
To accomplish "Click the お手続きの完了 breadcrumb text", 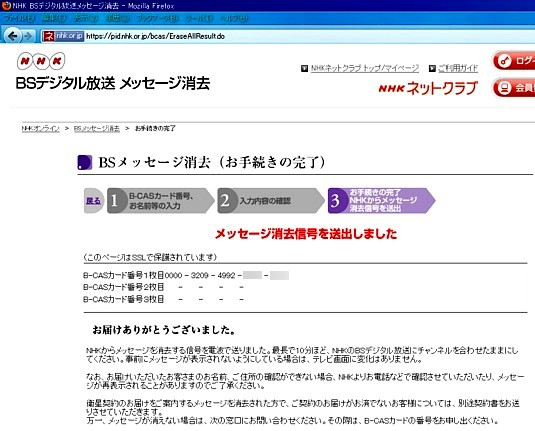I will point(155,128).
